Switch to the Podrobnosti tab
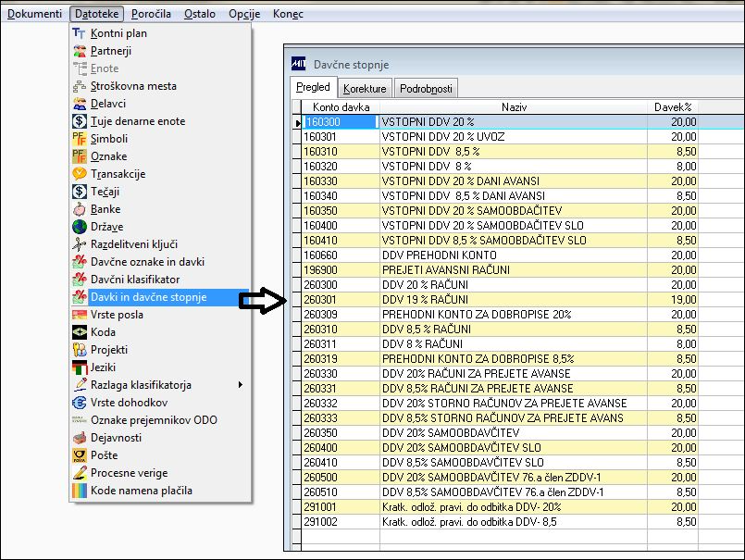This screenshot has height=560, width=745. pos(426,89)
